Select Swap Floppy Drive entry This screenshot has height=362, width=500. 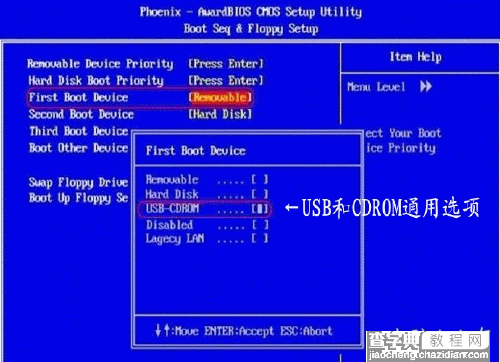pos(78,182)
